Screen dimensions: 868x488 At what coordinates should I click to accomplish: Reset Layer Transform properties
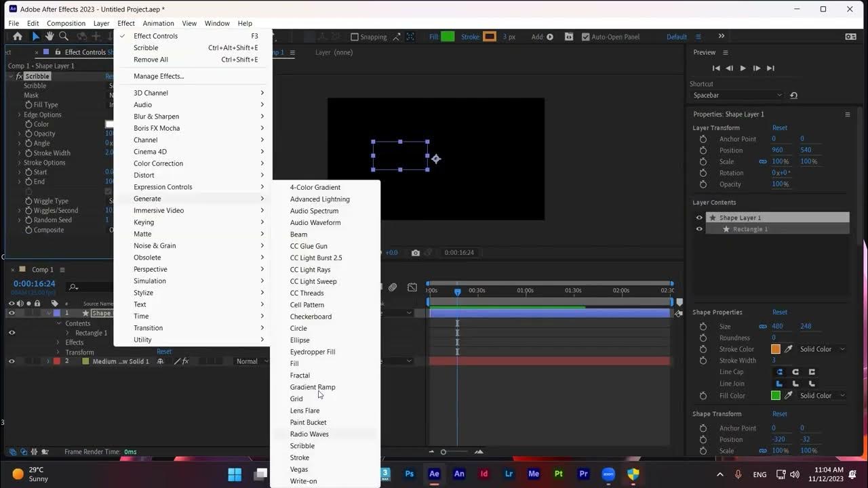[780, 127]
